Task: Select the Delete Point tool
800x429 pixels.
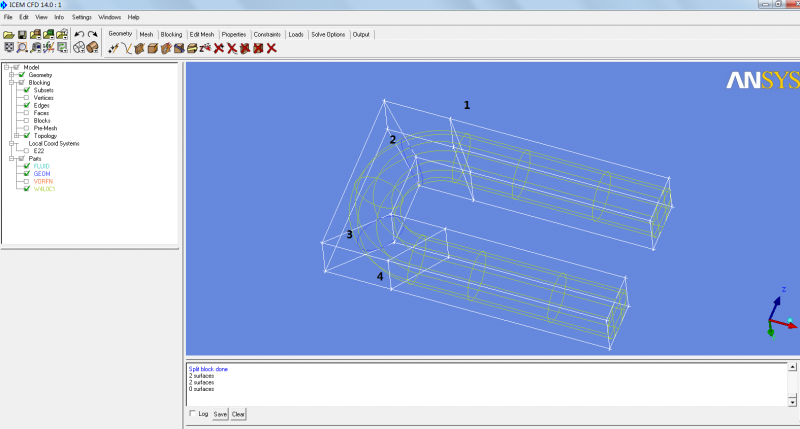Action: pyautogui.click(x=219, y=48)
